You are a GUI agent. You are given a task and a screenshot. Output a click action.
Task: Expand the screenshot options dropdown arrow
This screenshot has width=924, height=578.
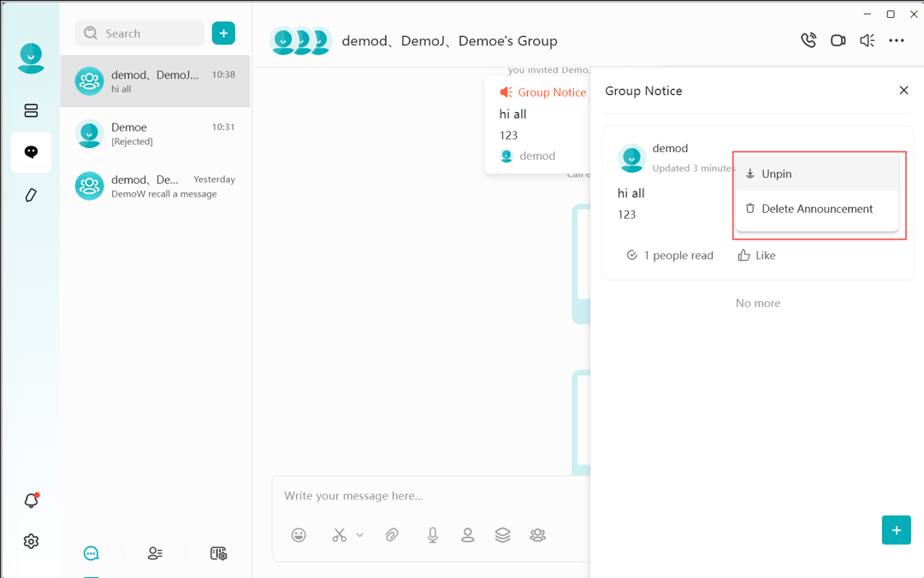[360, 535]
